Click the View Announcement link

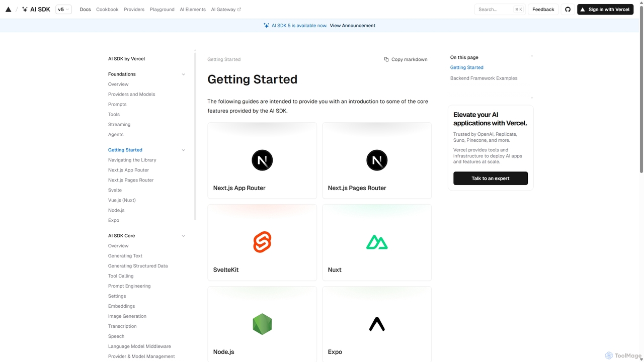(353, 26)
